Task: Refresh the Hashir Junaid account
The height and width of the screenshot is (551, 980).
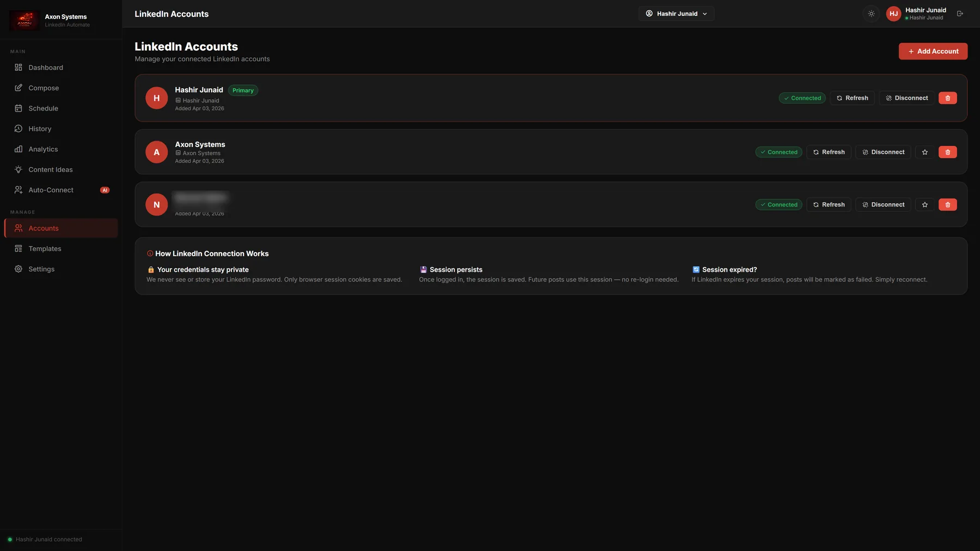Action: point(853,98)
